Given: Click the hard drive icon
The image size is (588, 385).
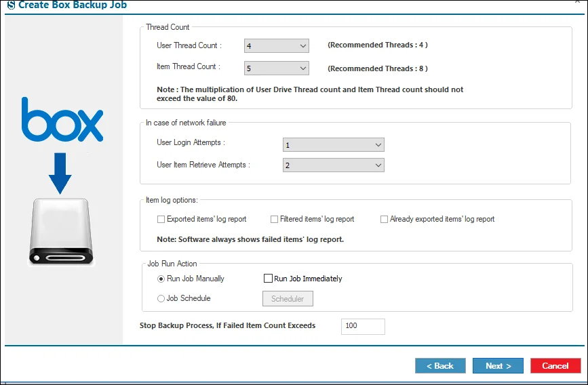Looking at the screenshot, I should [61, 232].
